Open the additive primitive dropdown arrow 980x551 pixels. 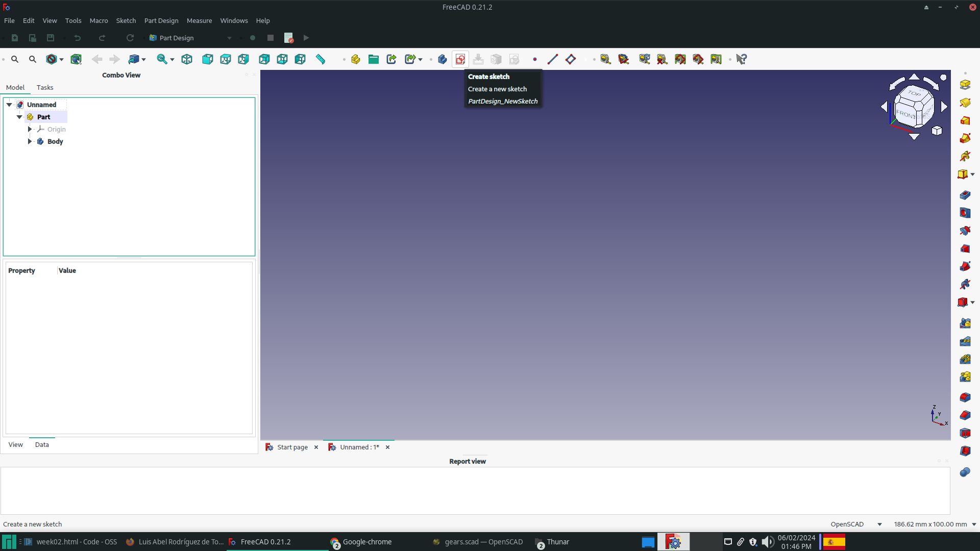973,174
